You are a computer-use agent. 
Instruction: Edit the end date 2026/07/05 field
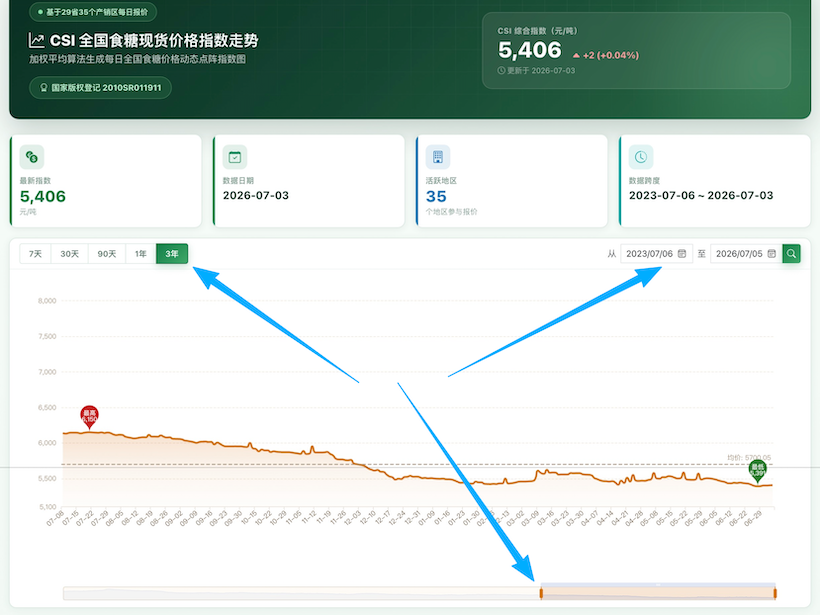tap(746, 254)
